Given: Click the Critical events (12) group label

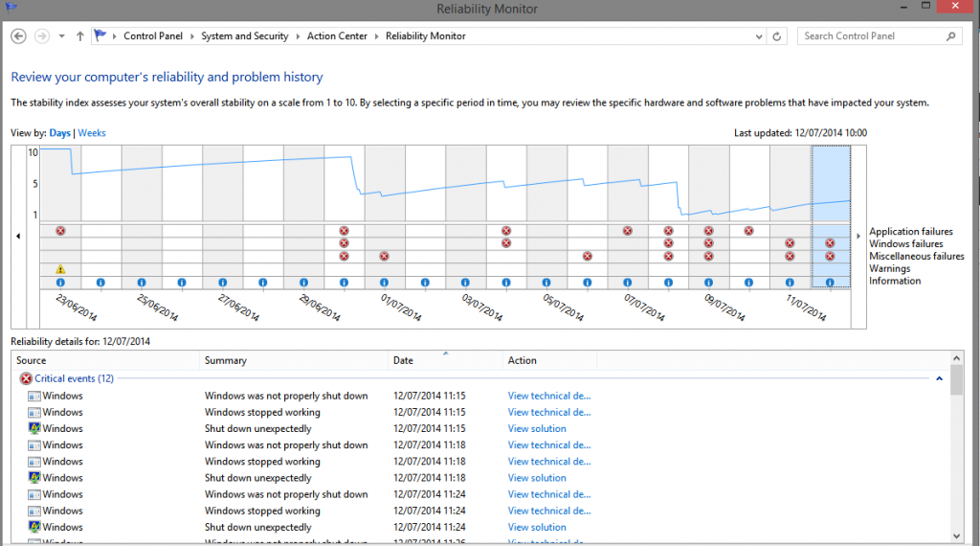Looking at the screenshot, I should click(x=75, y=378).
